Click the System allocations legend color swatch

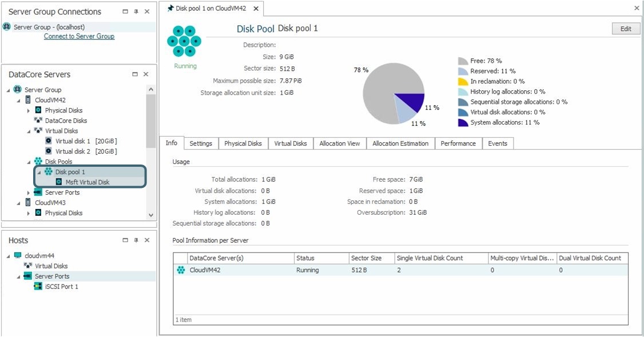[x=463, y=122]
